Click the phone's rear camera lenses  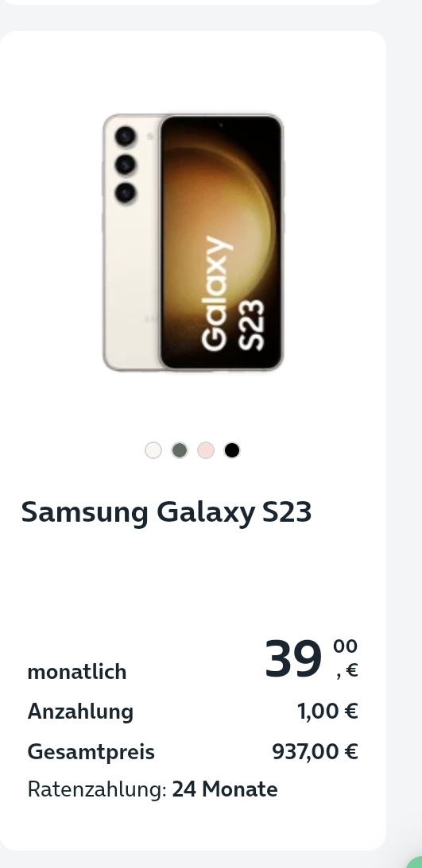125,164
